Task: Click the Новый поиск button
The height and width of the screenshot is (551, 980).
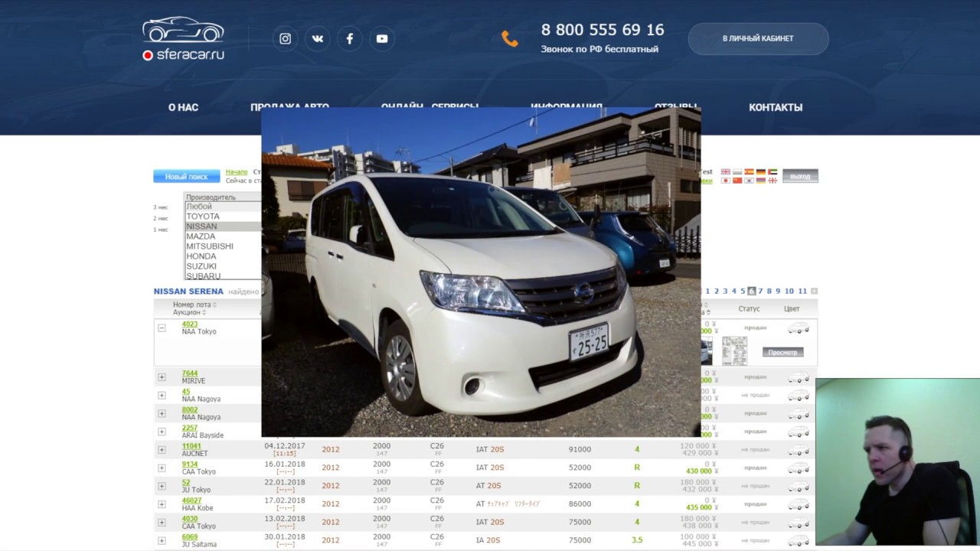Action: click(x=187, y=177)
